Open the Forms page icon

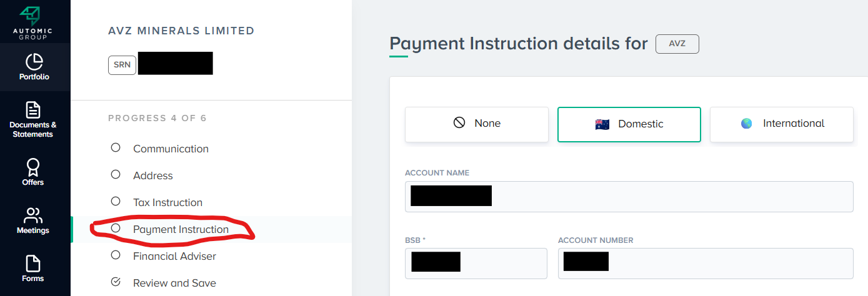(32, 263)
